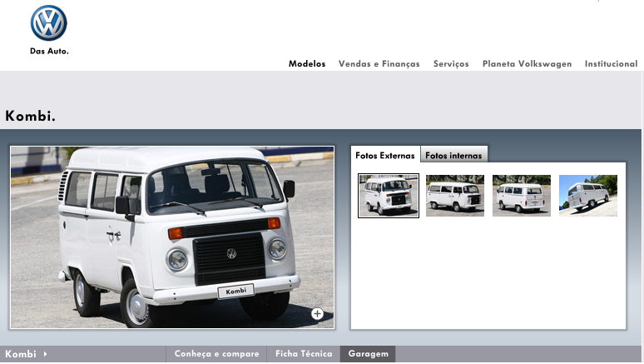
Task: Open the Garagem section
Action: (x=368, y=354)
